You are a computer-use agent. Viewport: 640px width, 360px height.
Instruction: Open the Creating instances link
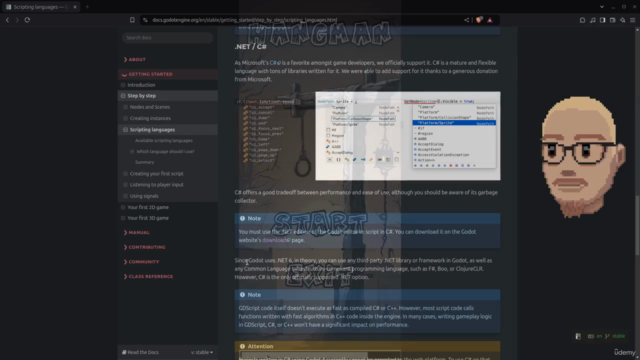(150, 118)
